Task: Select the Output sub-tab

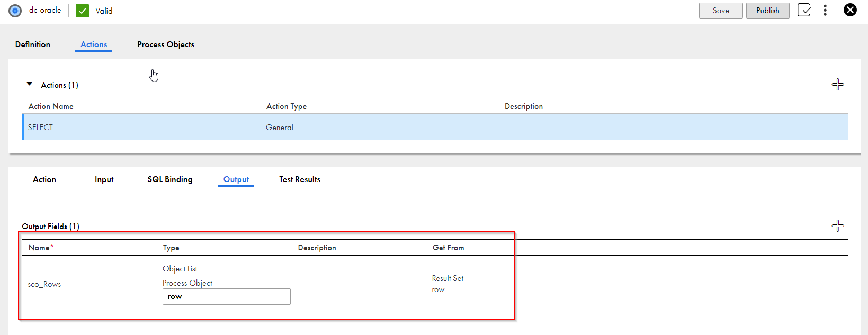Action: (x=236, y=179)
